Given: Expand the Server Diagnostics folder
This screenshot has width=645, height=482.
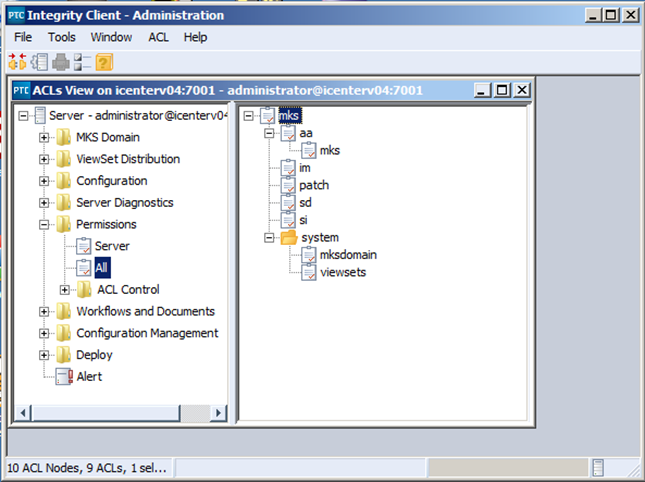Looking at the screenshot, I should pos(44,203).
